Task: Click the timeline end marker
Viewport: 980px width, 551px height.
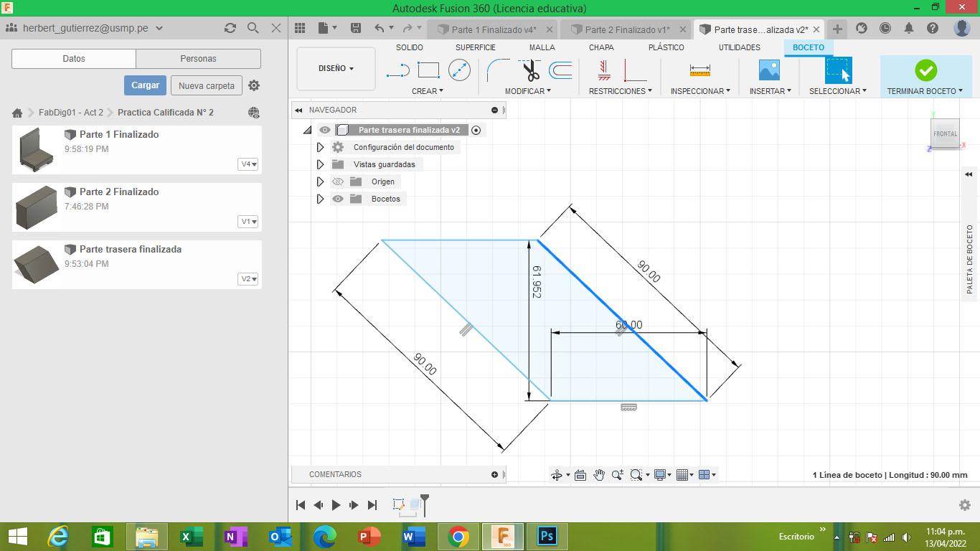Action: coord(425,504)
